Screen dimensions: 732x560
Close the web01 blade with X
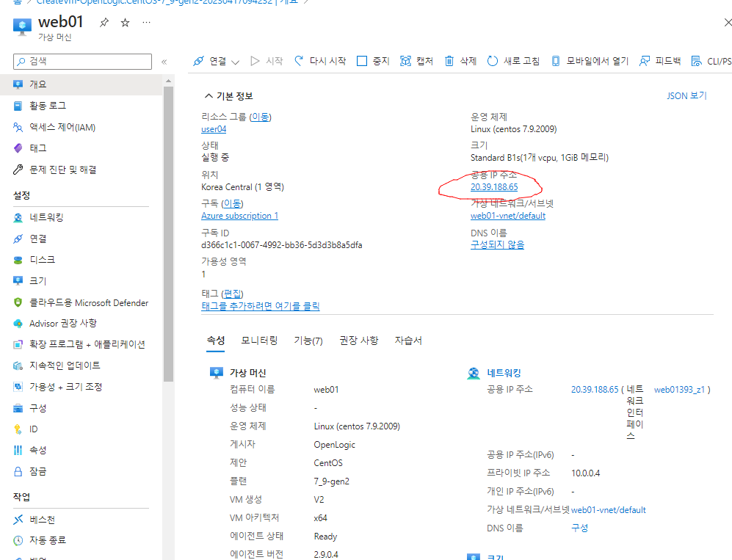[728, 22]
